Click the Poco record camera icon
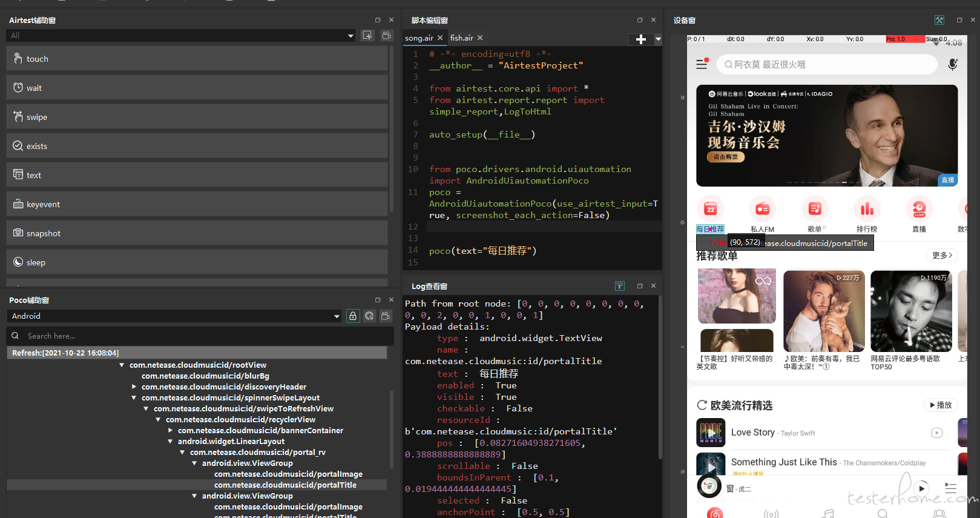Screen dimensions: 980x518 (x=386, y=316)
